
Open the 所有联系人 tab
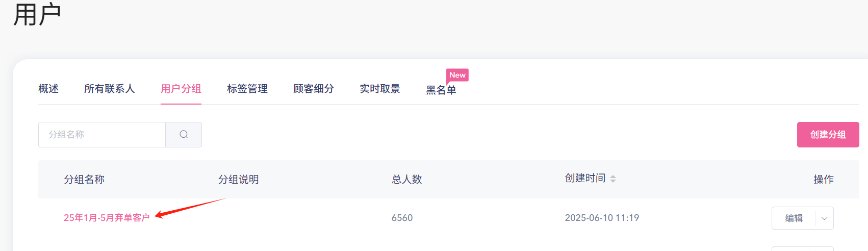tap(110, 89)
